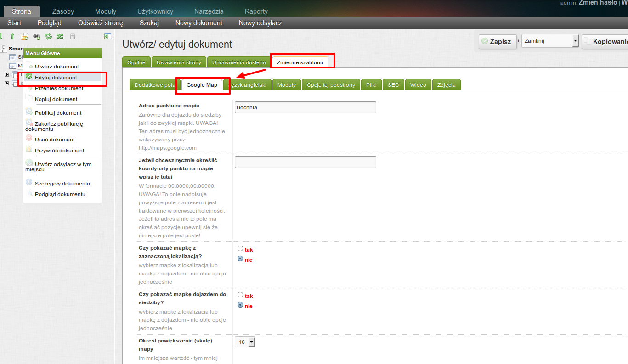Viewport: 628px width, 364px height.
Task: Select the Zmienne szablonu tab
Action: pyautogui.click(x=300, y=62)
